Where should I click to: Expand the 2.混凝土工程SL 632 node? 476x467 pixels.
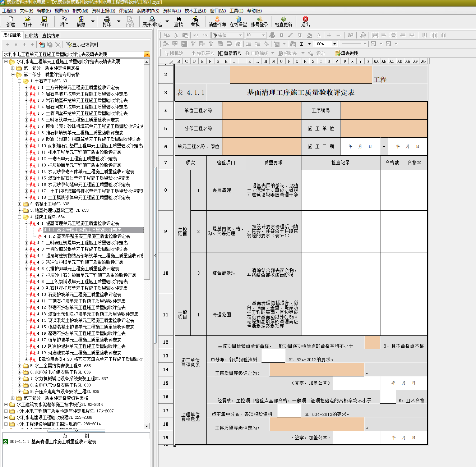[x=20, y=204]
